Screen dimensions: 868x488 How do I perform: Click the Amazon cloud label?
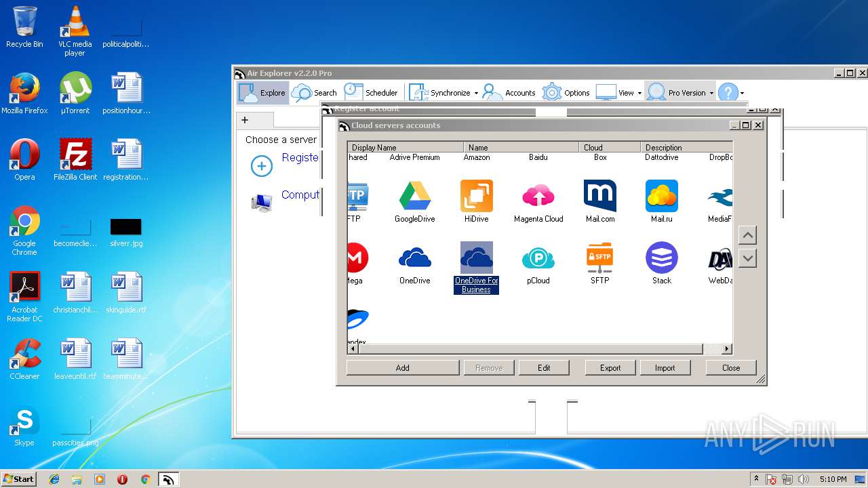[477, 157]
